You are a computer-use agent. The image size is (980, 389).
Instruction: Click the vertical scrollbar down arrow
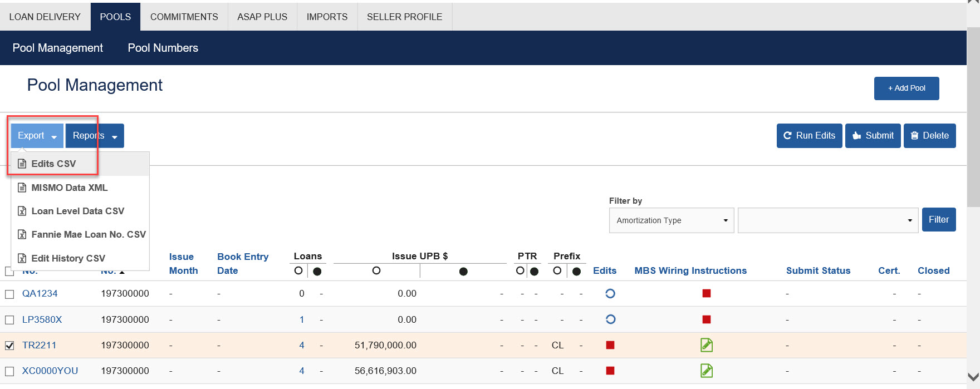pyautogui.click(x=973, y=377)
